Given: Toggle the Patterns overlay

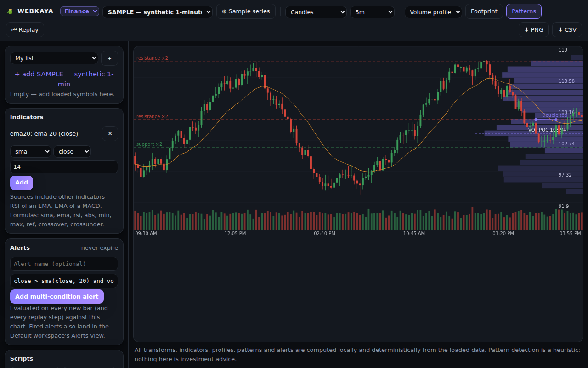Looking at the screenshot, I should 524,11.
